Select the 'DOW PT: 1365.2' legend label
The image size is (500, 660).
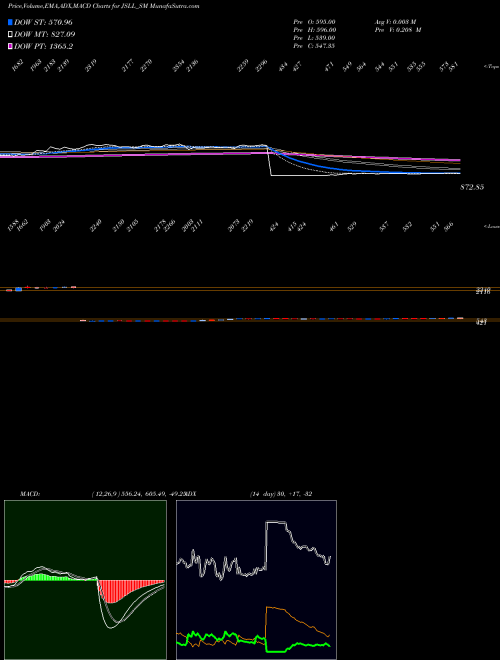(43, 46)
